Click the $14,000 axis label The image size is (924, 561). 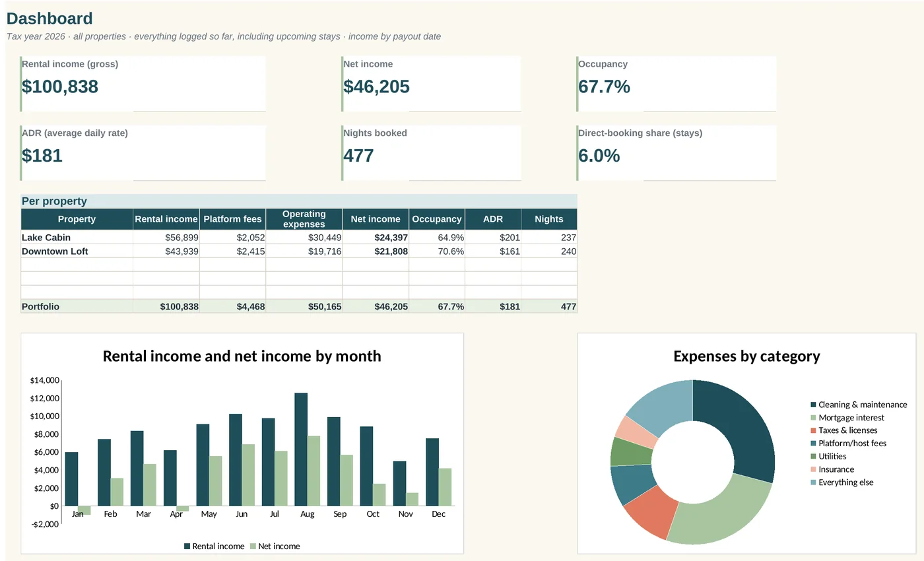click(x=45, y=381)
